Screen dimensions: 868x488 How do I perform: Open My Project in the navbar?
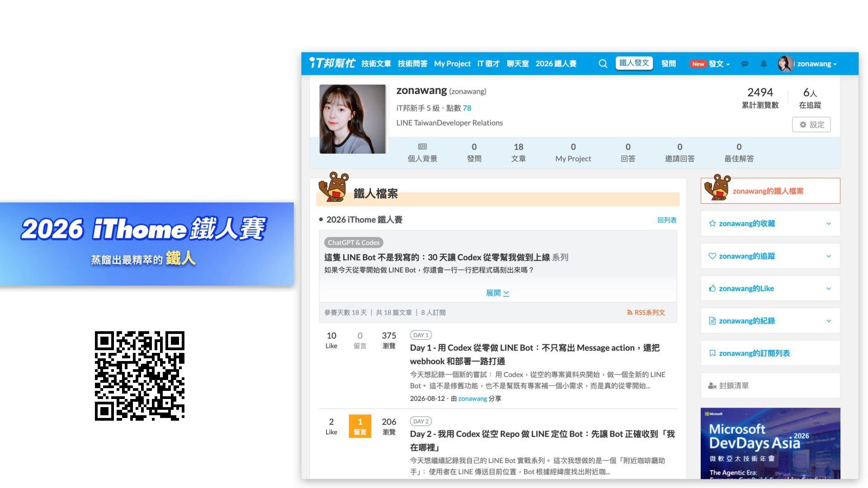click(x=452, y=64)
